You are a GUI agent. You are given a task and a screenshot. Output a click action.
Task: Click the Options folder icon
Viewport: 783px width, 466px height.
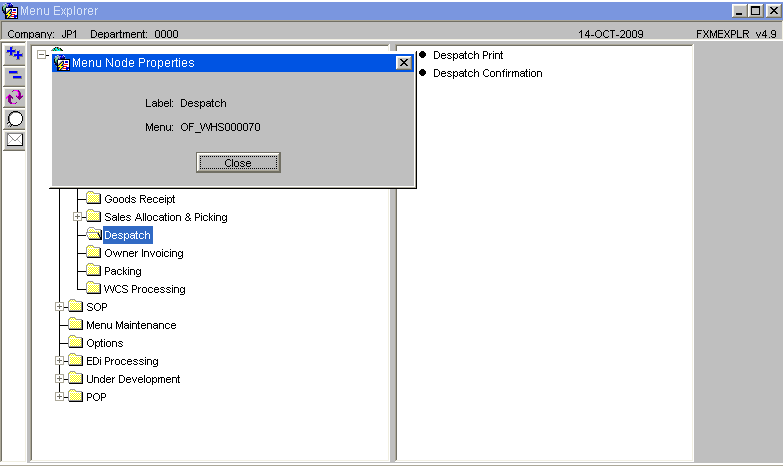[x=75, y=342]
